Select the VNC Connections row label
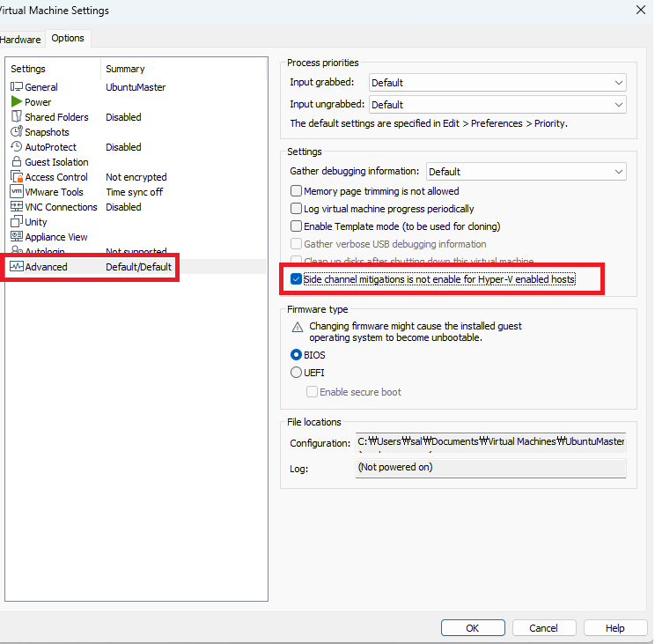This screenshot has width=655, height=644. (61, 207)
